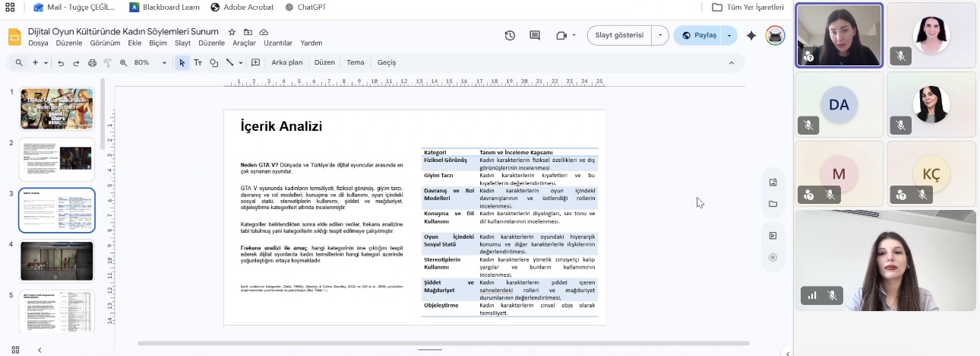Open version history clock icon

coord(510,36)
